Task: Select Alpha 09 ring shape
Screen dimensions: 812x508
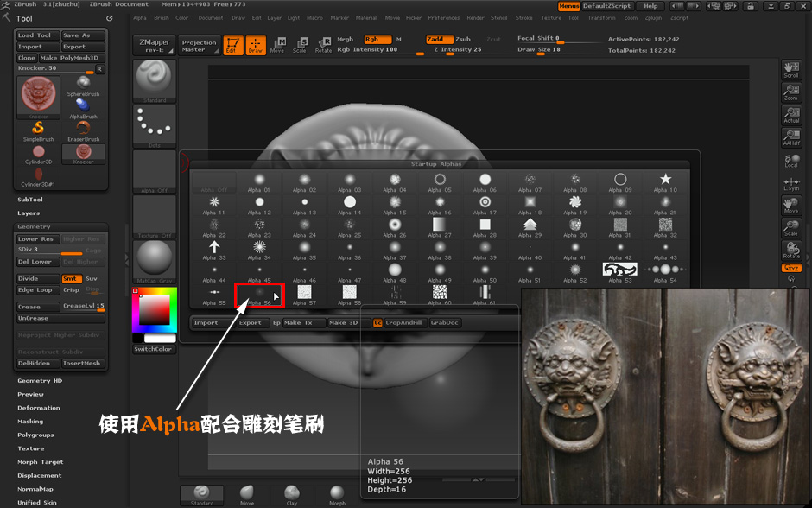Action: click(620, 183)
